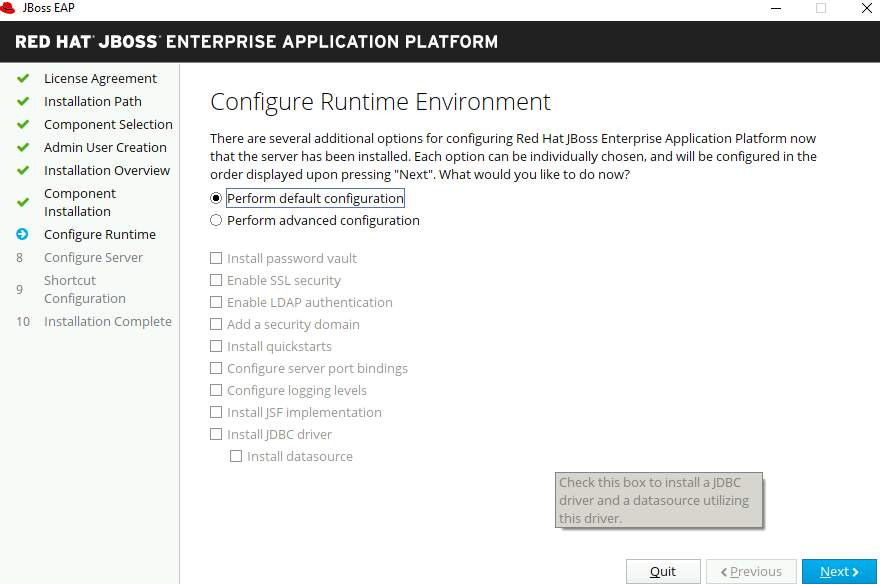Image resolution: width=880 pixels, height=584 pixels.
Task: Click the Configure Runtime Environment heading
Action: coord(380,102)
